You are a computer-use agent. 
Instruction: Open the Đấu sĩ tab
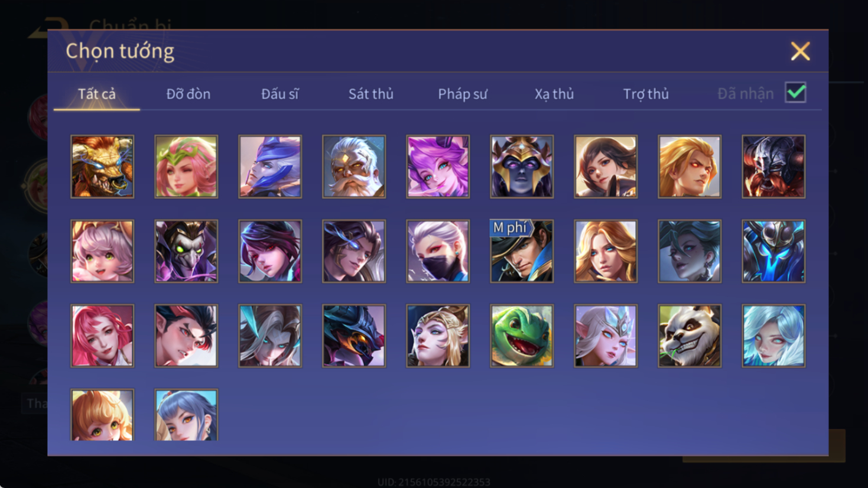click(x=279, y=94)
